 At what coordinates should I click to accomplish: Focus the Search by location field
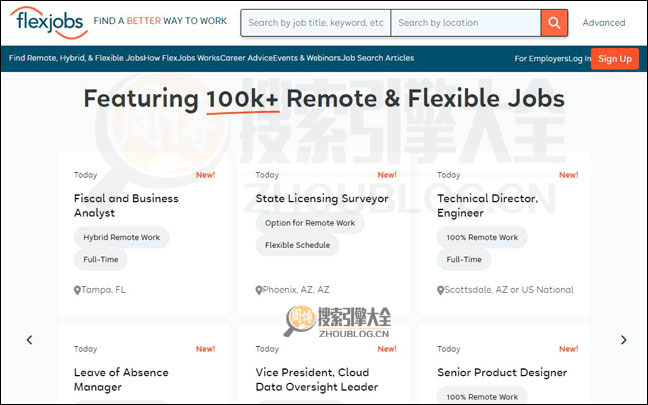(x=465, y=22)
